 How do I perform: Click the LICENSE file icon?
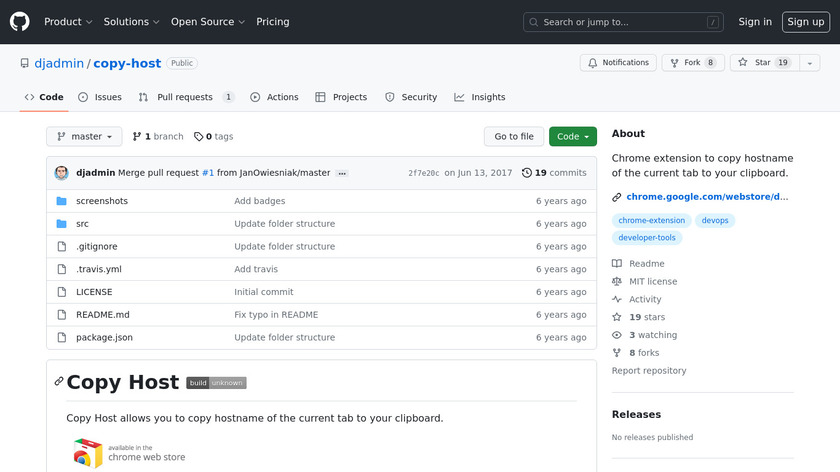pyautogui.click(x=61, y=292)
